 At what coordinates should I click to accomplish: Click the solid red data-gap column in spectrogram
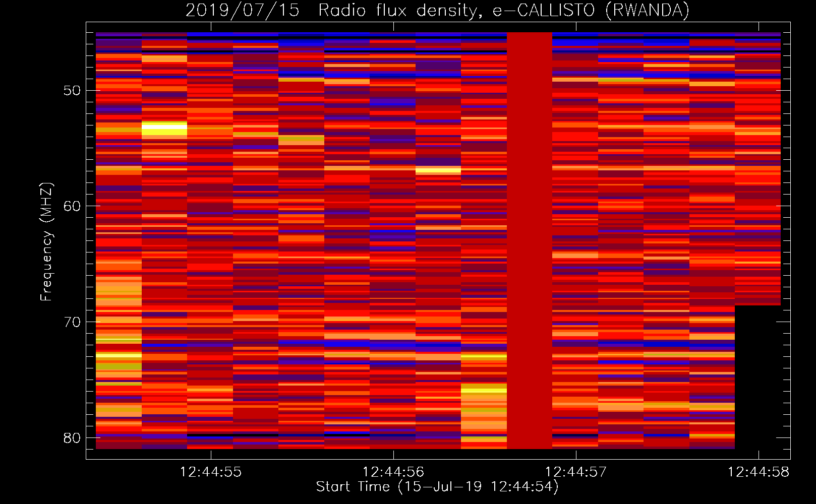[530, 240]
